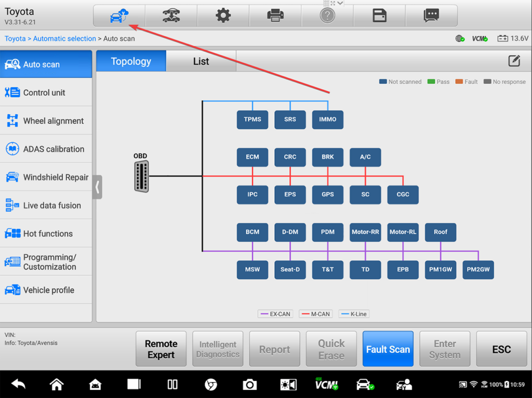Select the TPMS module node
532x398 pixels.
(x=252, y=119)
